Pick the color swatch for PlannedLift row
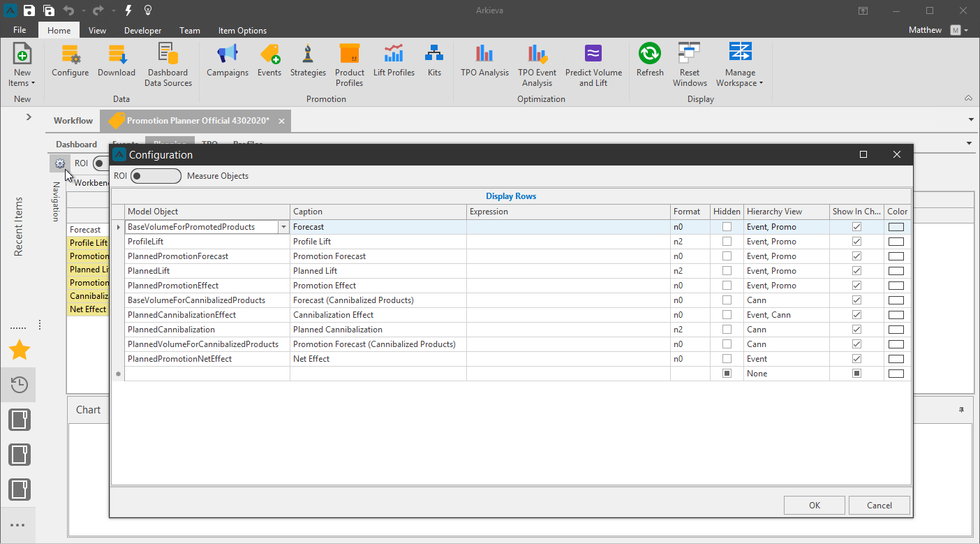The height and width of the screenshot is (544, 980). pos(896,271)
